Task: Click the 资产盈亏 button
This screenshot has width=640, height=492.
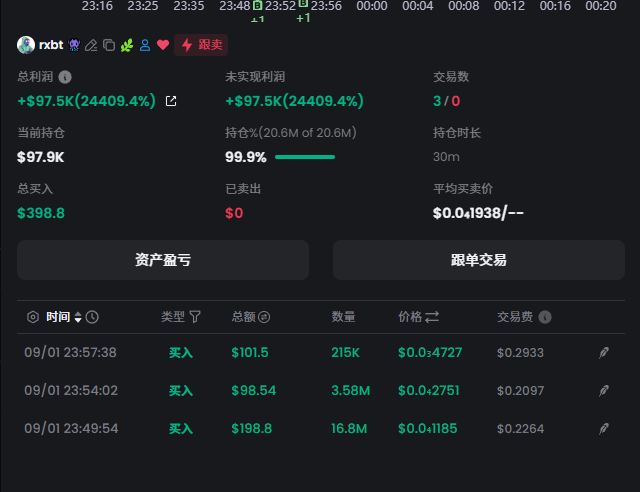Action: coord(163,260)
